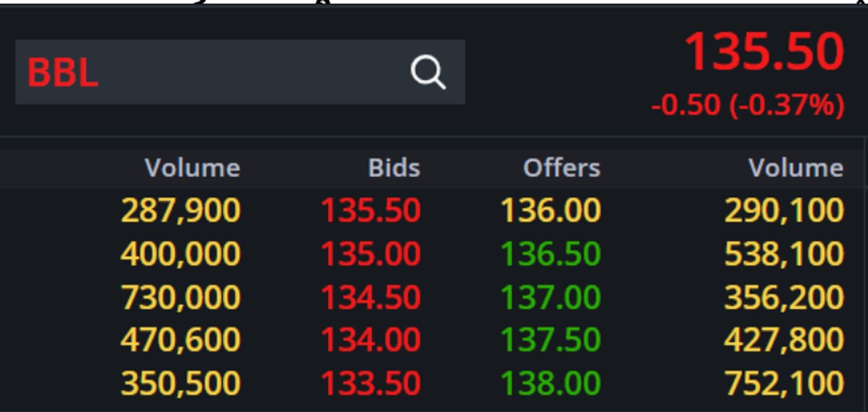The image size is (868, 412).
Task: Click the bid volume 730,000
Action: (x=180, y=297)
